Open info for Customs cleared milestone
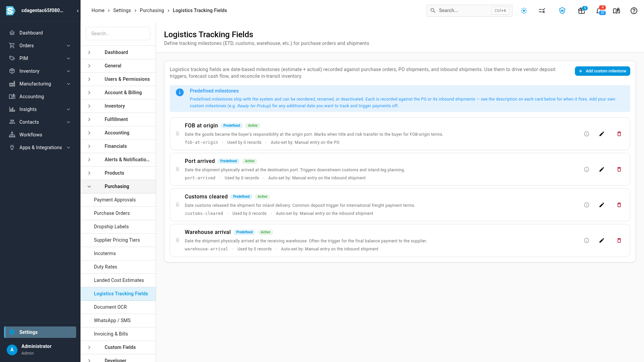 (x=586, y=205)
